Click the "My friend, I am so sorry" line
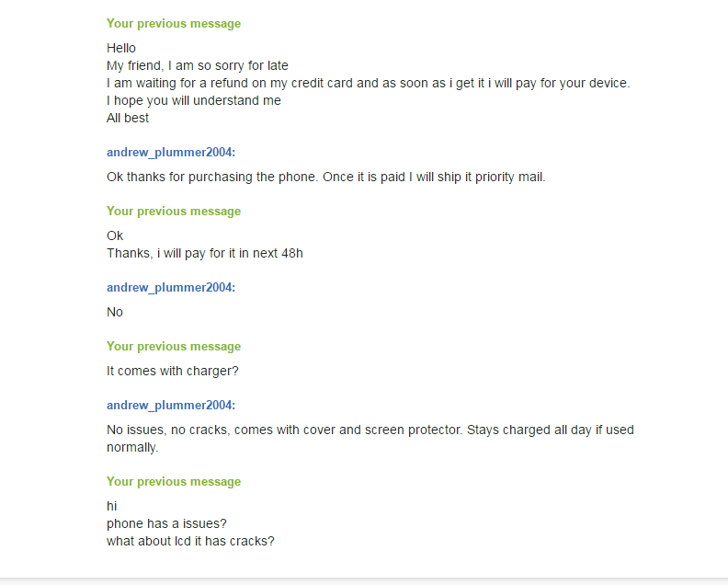Screen dimensions: 728x585 198,65
